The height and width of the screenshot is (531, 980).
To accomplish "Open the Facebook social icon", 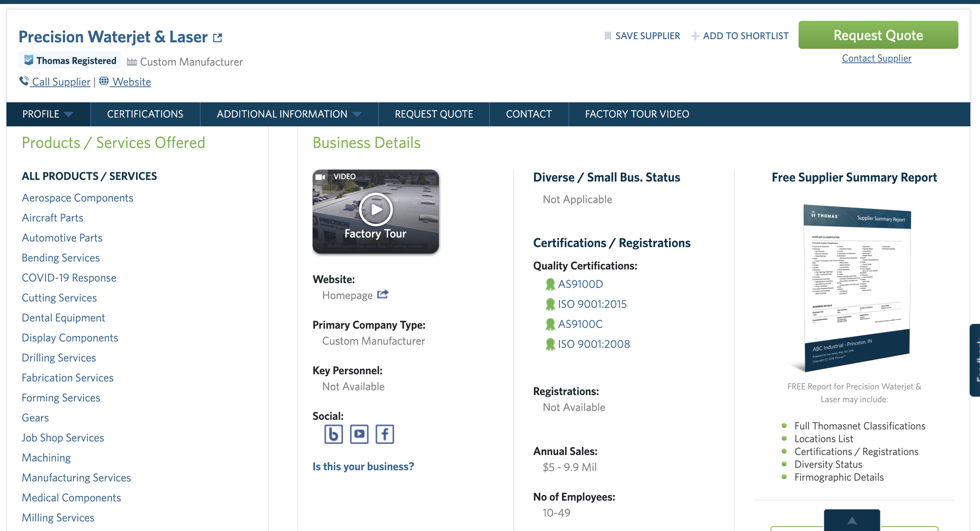I will pos(384,434).
